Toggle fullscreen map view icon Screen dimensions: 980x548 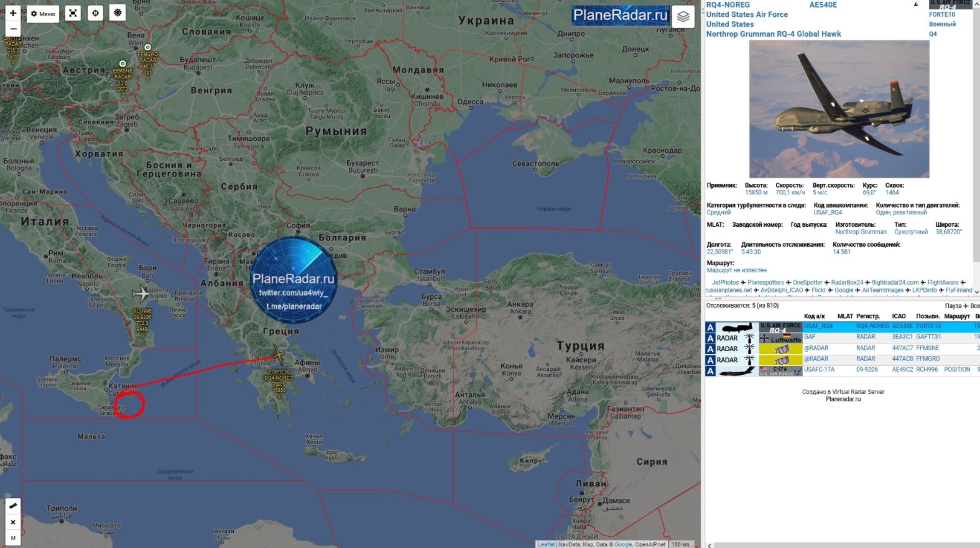(73, 13)
